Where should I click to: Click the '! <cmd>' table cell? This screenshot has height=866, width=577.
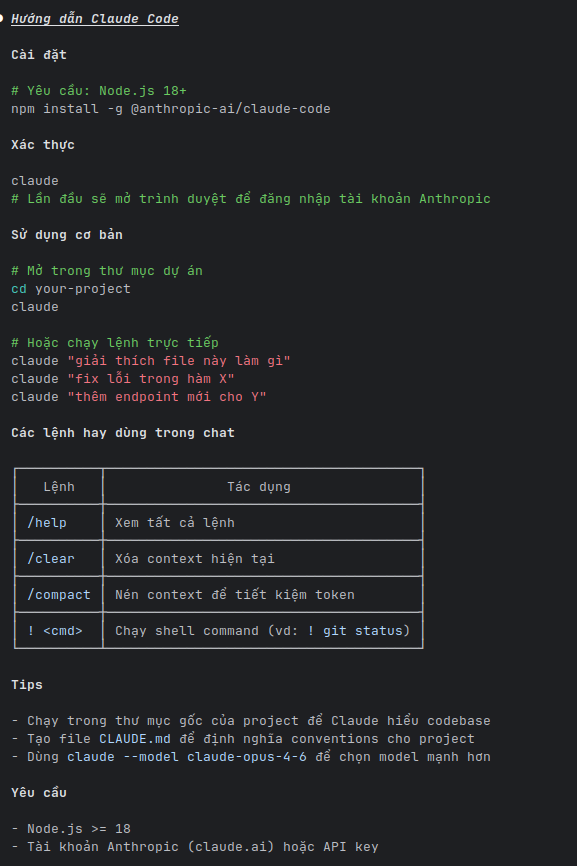pyautogui.click(x=59, y=631)
